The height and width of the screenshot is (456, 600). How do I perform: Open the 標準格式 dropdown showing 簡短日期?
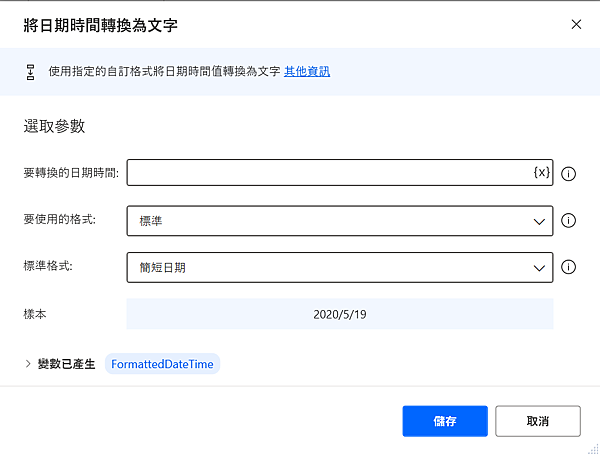340,267
